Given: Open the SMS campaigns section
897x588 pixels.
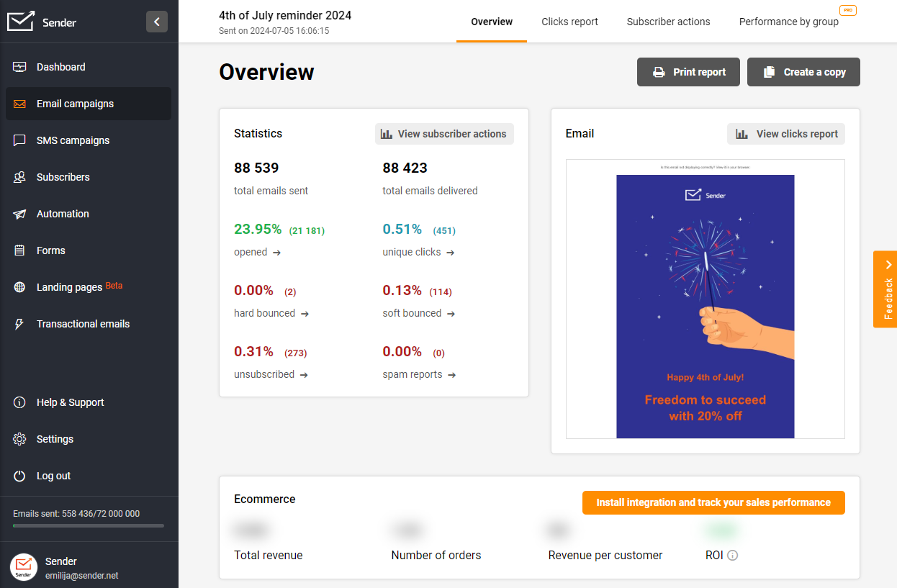Looking at the screenshot, I should [x=72, y=140].
